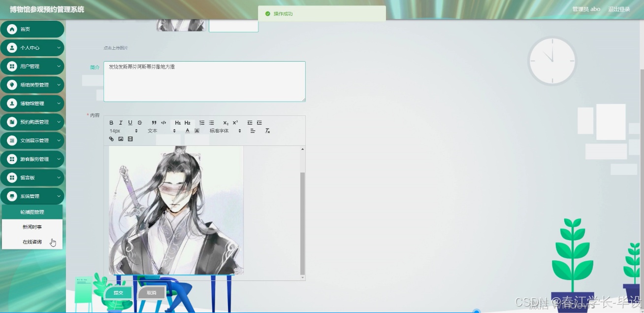The height and width of the screenshot is (313, 644).
Task: Open the text background color picker
Action: point(197,131)
